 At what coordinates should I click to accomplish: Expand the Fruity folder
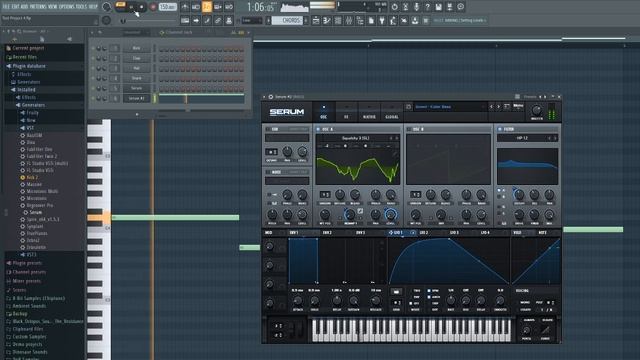(x=32, y=113)
